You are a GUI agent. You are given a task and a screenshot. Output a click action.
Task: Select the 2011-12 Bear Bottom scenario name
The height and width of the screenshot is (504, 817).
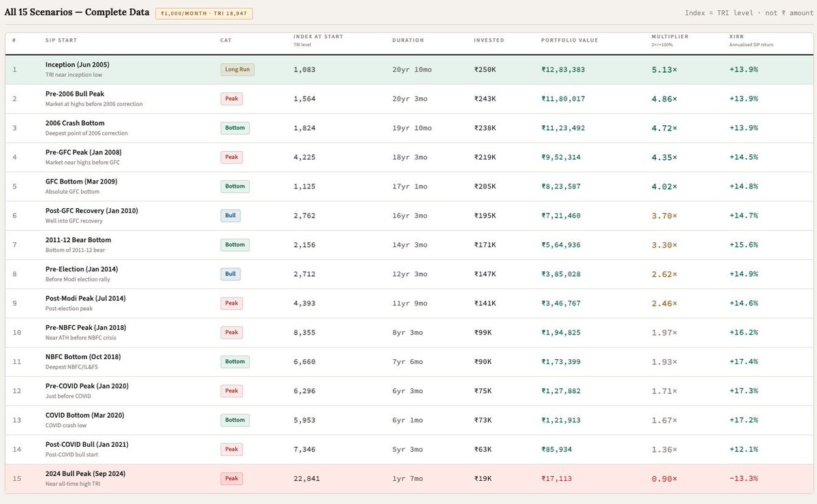78,240
